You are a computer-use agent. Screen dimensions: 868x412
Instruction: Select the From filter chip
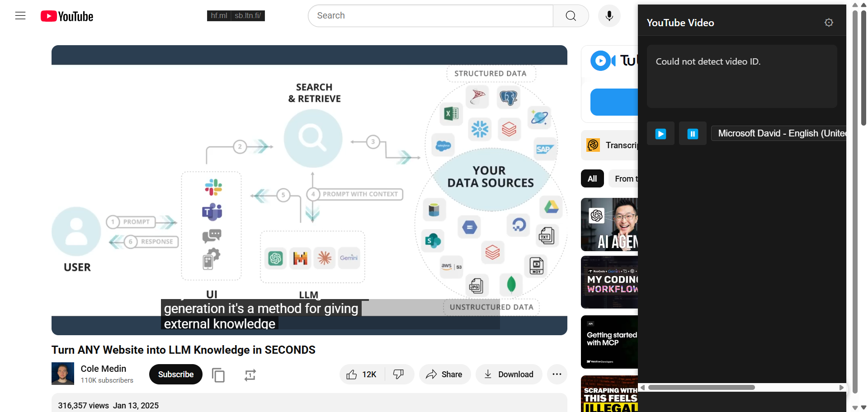tap(623, 179)
